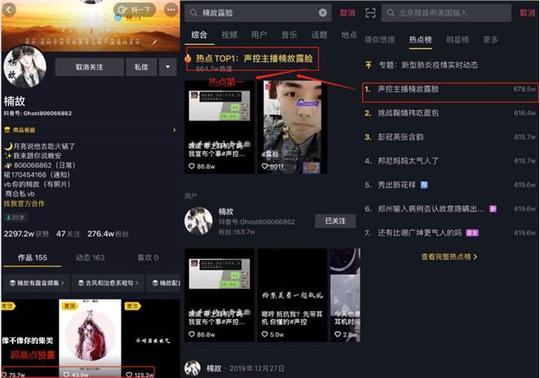Click 取消 beside the 楠故露脸 search

click(347, 13)
